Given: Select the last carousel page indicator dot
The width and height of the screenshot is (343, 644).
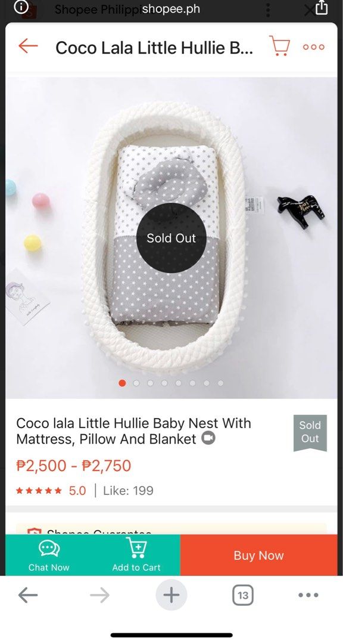Looking at the screenshot, I should (x=220, y=383).
